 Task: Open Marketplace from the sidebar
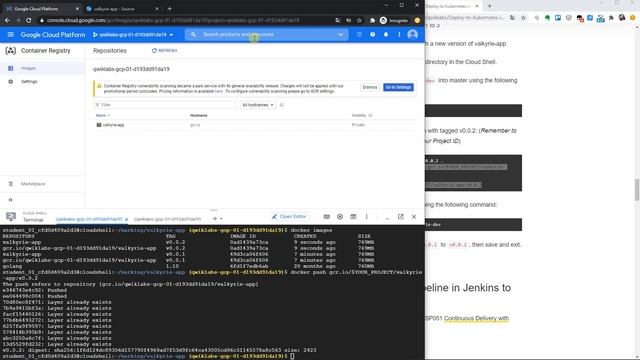coord(33,184)
